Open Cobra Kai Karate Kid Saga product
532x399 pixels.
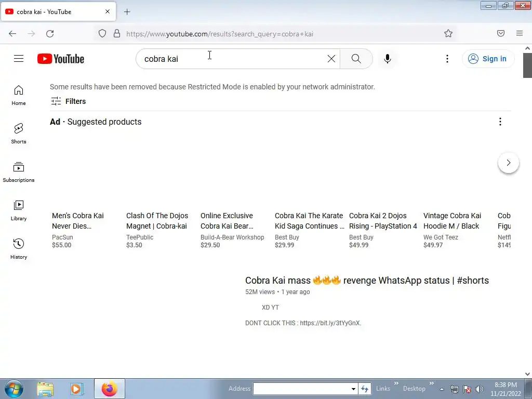tap(310, 221)
